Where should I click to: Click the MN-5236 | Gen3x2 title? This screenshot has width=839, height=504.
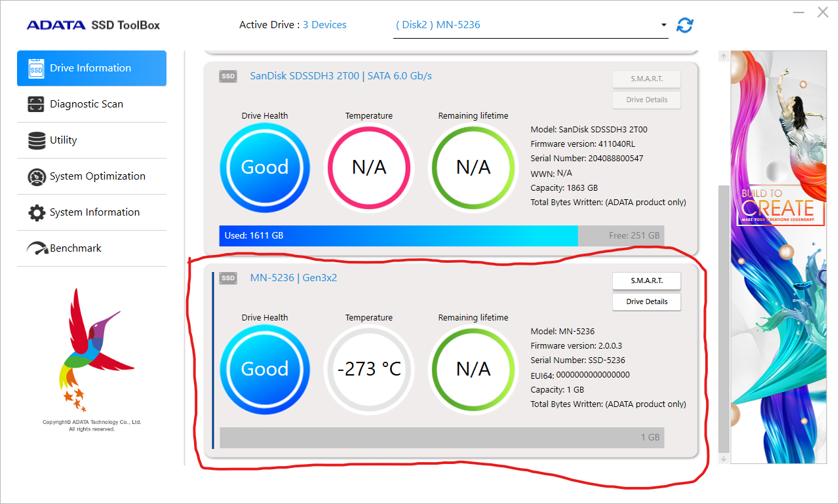click(x=294, y=278)
